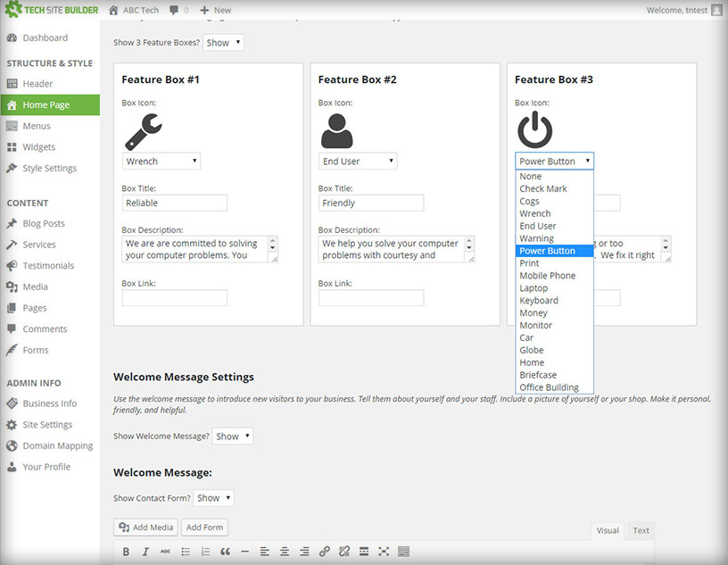Apply italic formatting in the editor

pyautogui.click(x=145, y=551)
